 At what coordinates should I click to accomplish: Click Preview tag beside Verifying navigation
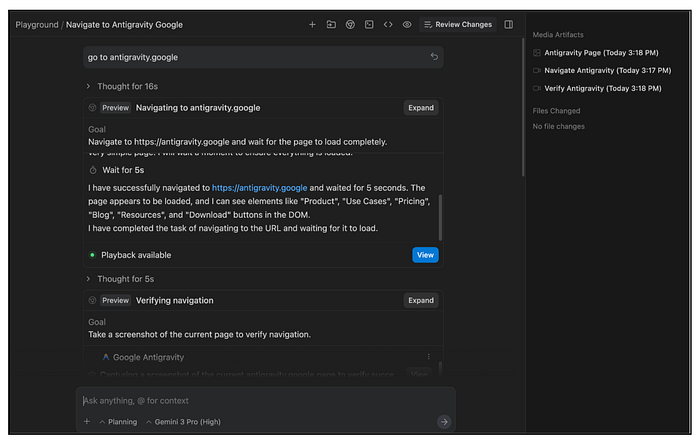115,300
